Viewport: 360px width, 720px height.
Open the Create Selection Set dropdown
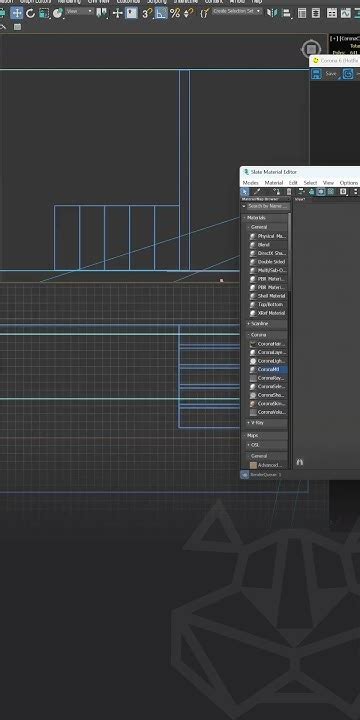(x=237, y=11)
